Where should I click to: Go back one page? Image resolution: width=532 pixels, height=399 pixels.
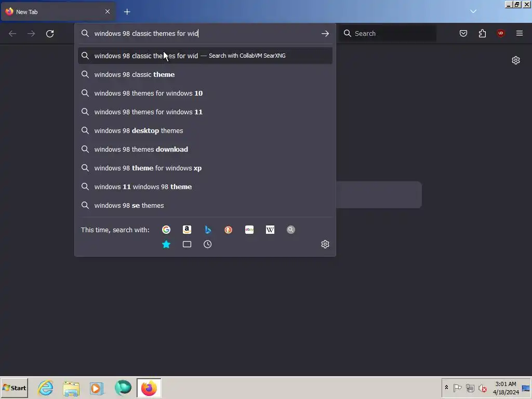coord(12,33)
